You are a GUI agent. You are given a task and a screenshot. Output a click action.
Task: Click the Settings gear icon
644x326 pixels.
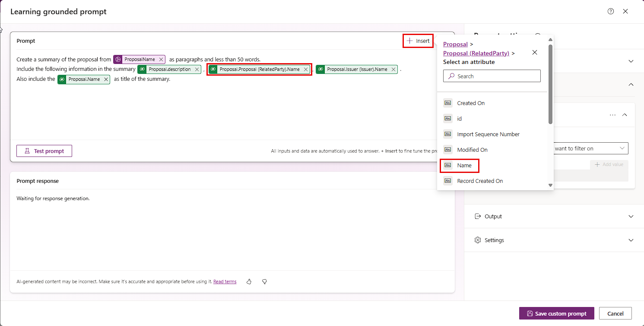click(477, 240)
